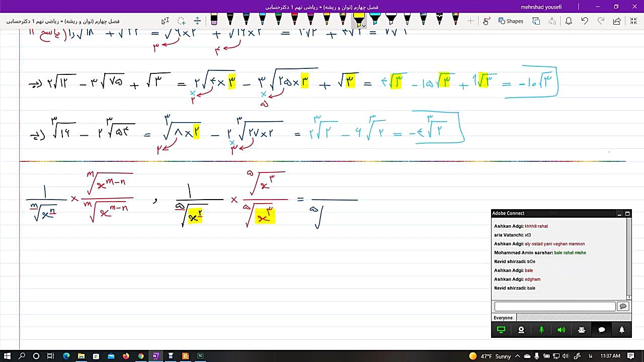The image size is (644, 362).
Task: Click the Ink to Shape icon
Action: click(x=536, y=21)
